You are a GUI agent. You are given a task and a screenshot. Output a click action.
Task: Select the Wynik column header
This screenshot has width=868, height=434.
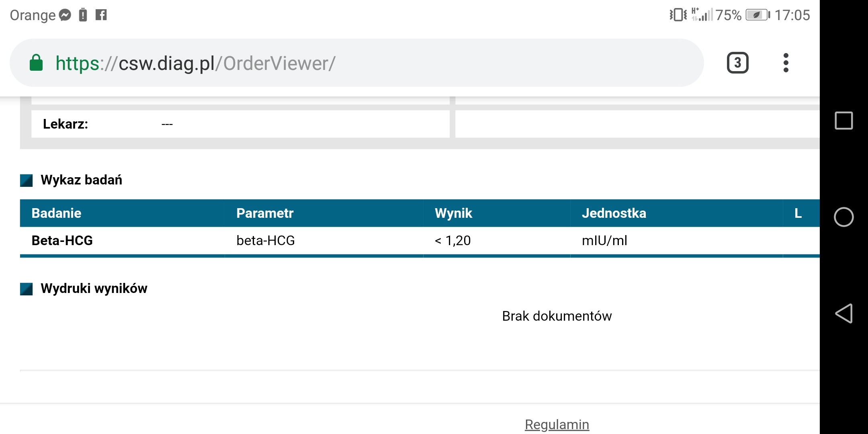(453, 213)
